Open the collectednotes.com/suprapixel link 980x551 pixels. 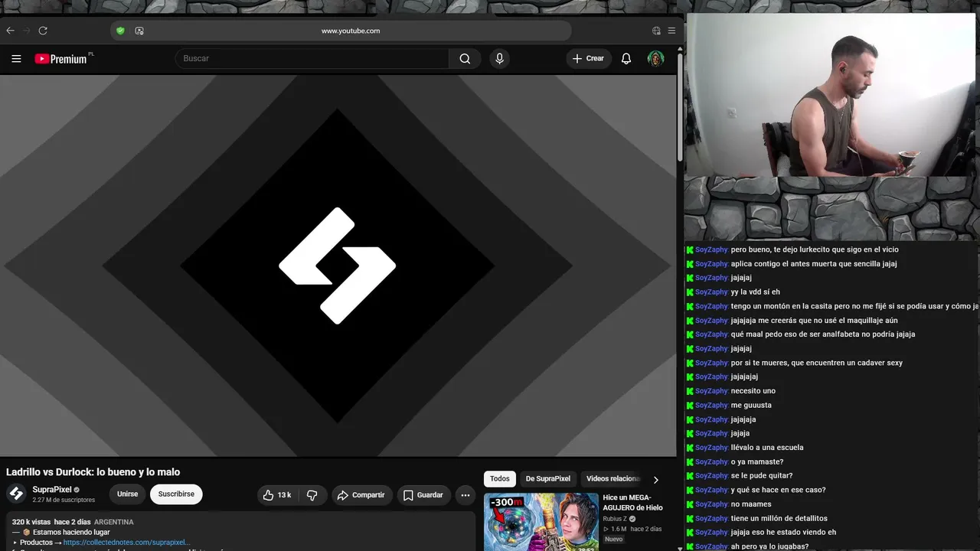tap(127, 543)
